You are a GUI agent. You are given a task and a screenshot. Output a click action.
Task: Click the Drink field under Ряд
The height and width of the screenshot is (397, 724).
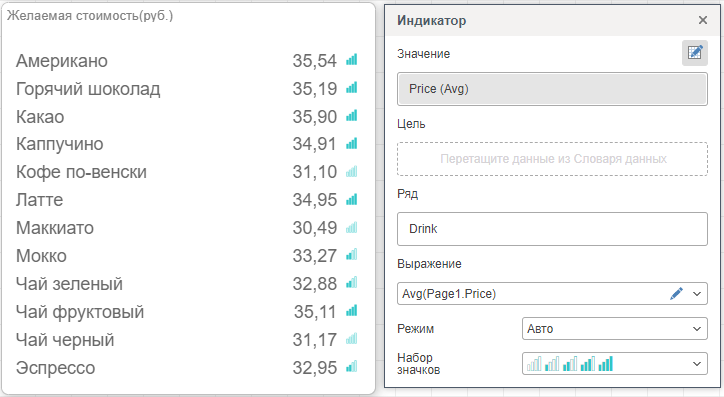552,229
